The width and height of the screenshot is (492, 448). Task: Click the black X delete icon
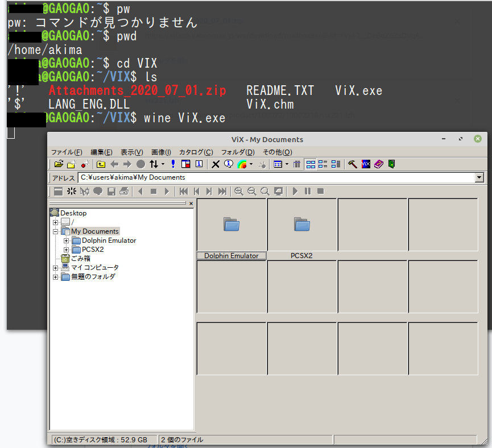click(x=216, y=164)
